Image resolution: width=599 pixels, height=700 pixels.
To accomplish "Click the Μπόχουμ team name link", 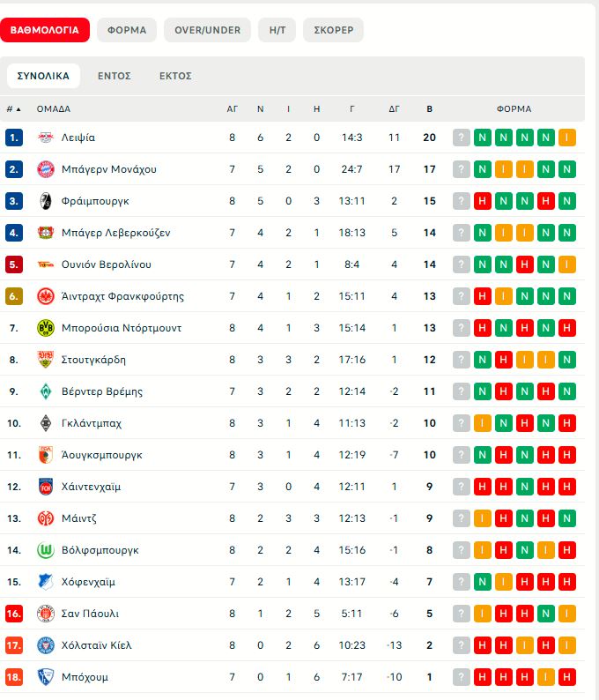I will click(x=85, y=677).
